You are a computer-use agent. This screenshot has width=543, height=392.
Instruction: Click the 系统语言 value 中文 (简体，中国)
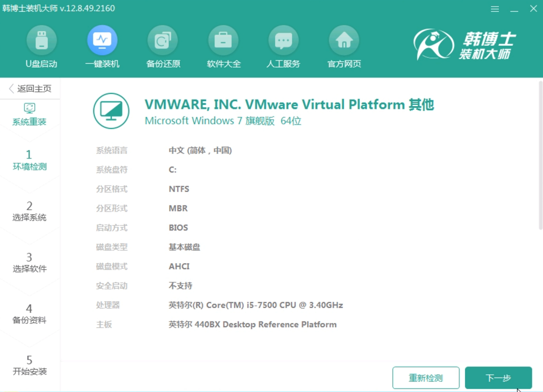click(200, 150)
